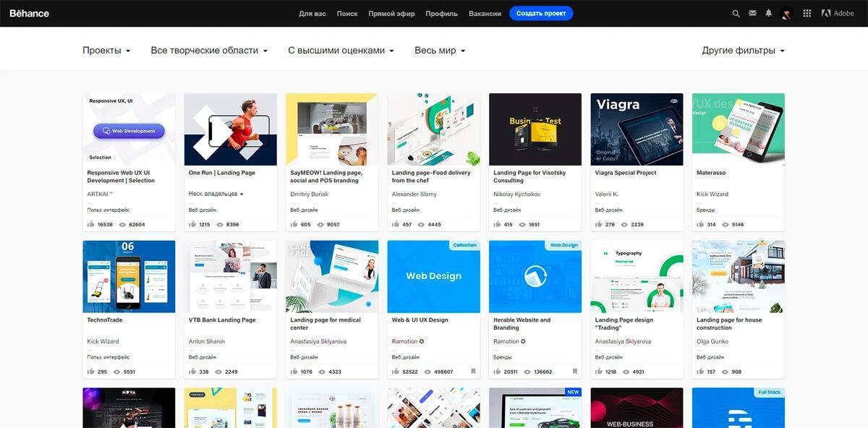Open notifications via the bell icon
The height and width of the screenshot is (428, 868).
click(x=769, y=13)
